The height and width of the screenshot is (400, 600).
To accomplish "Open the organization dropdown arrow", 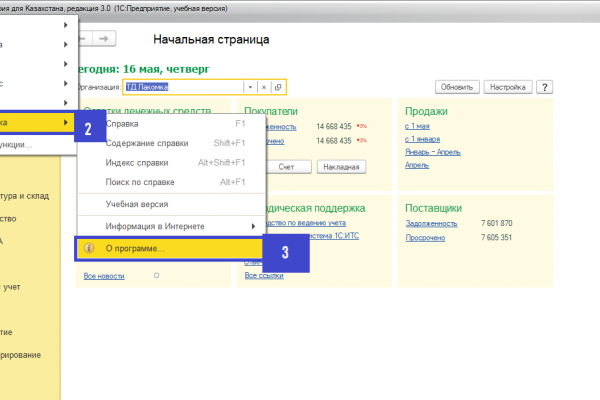I will [x=250, y=87].
